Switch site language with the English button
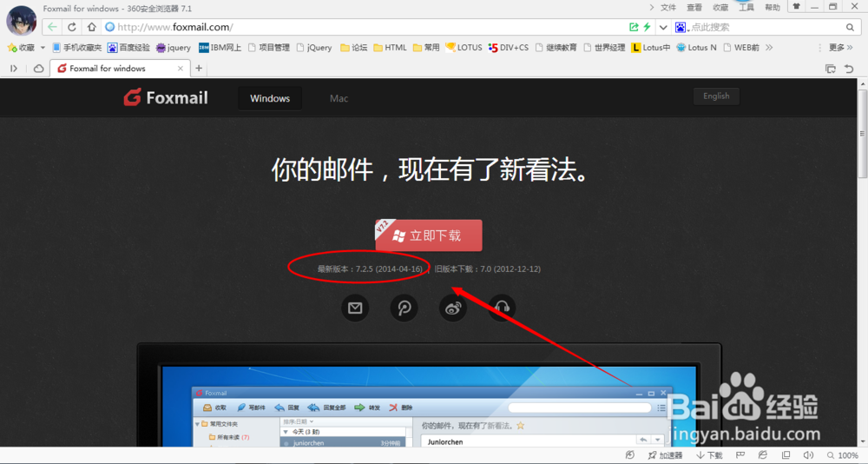868x464 pixels. pos(716,96)
